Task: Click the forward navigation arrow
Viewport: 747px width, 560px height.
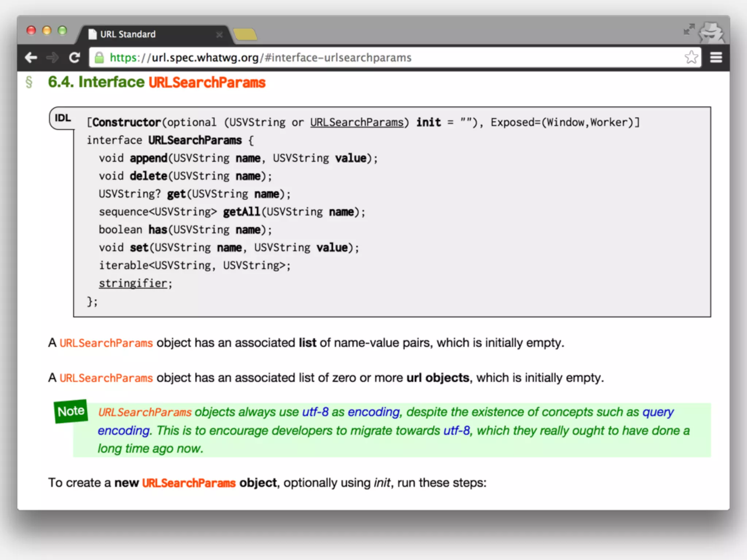Action: coord(53,58)
